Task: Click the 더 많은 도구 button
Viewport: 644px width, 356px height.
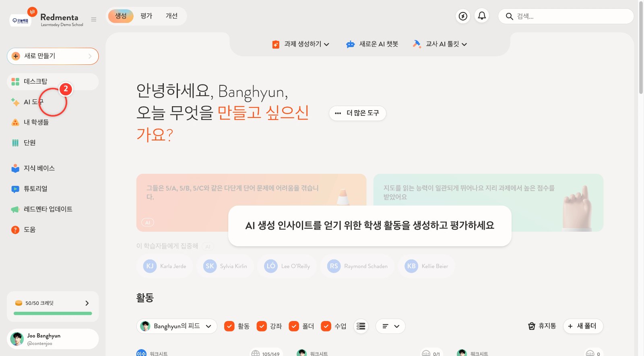Action: [x=357, y=113]
